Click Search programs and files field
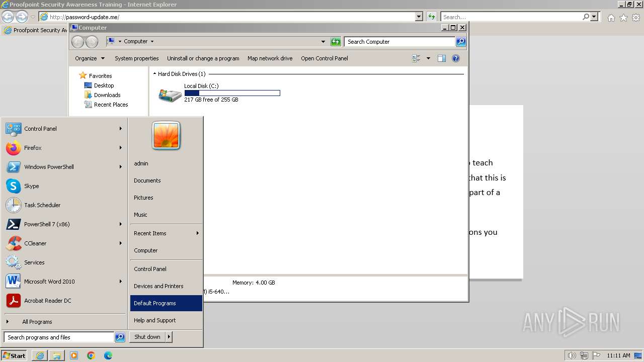 coord(59,337)
